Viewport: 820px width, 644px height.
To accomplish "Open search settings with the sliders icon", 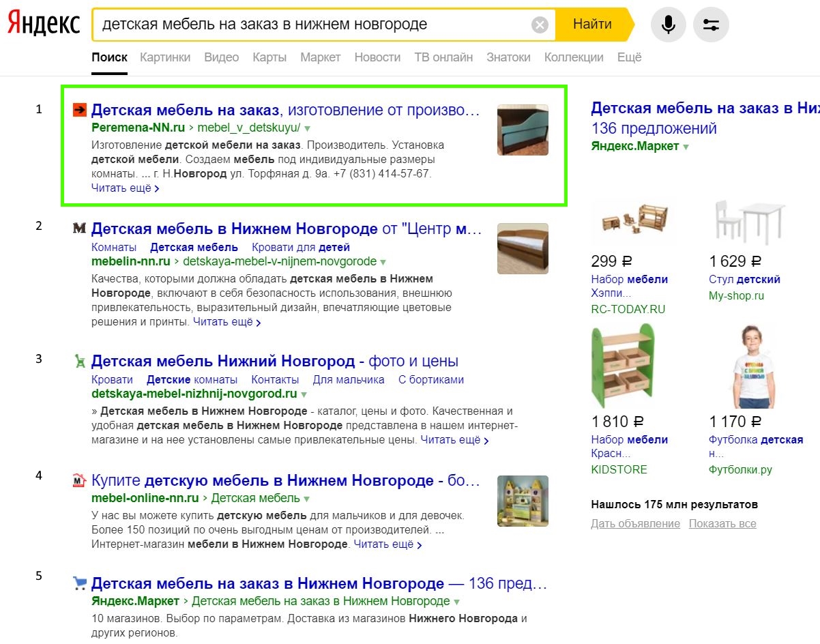I will [x=711, y=24].
